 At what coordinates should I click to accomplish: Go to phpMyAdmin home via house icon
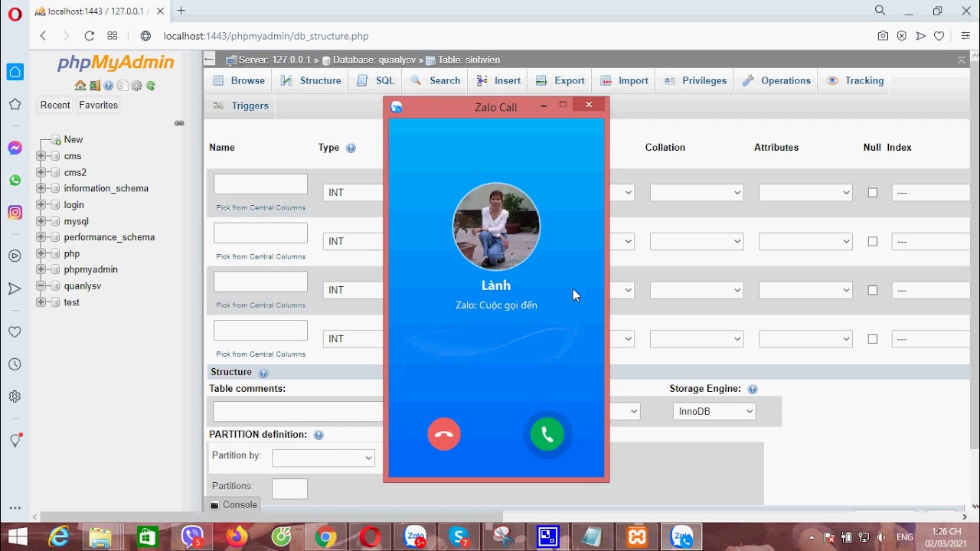(x=80, y=86)
